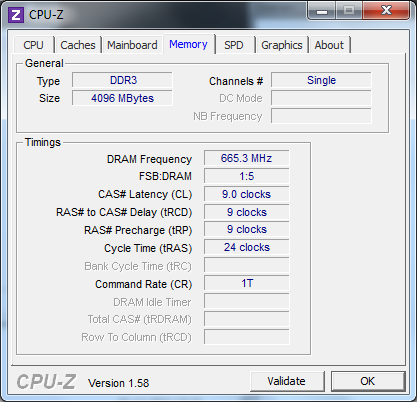Click the 4096 MBytes size field
The width and height of the screenshot is (417, 402).
[x=122, y=98]
